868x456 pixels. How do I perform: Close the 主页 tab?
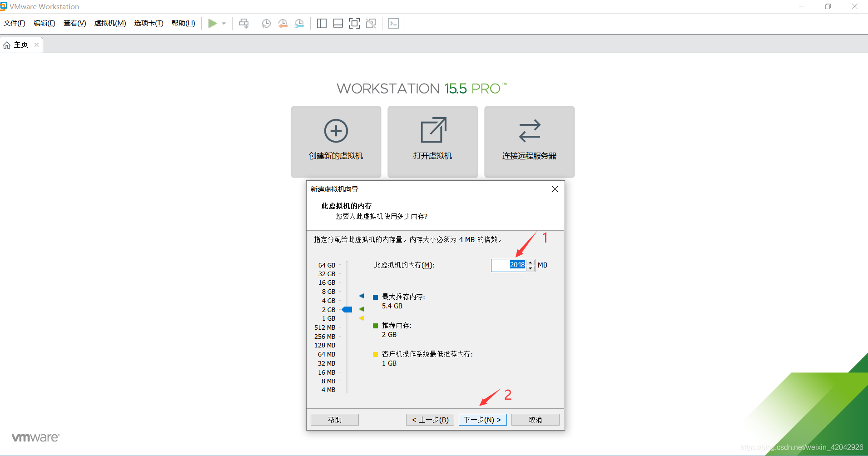click(x=36, y=45)
